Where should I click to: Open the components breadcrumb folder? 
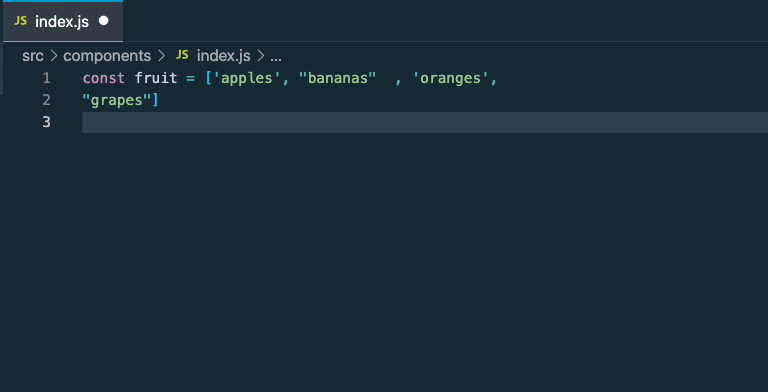coord(107,56)
